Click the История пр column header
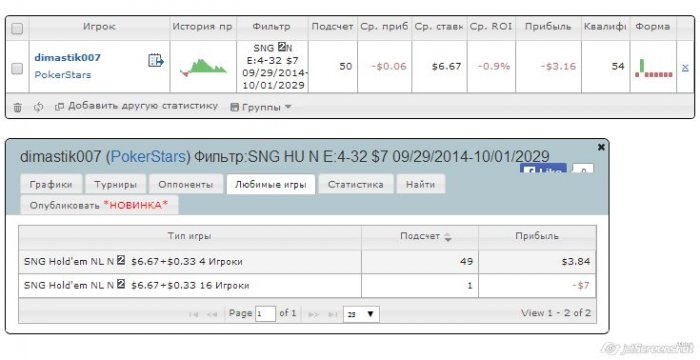This screenshot has width=700, height=360. click(203, 27)
